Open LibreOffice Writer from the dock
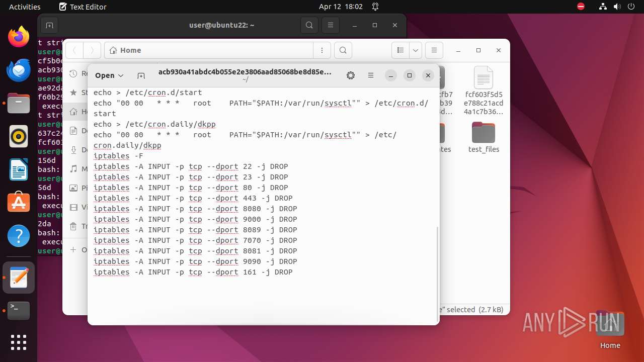 point(19,169)
